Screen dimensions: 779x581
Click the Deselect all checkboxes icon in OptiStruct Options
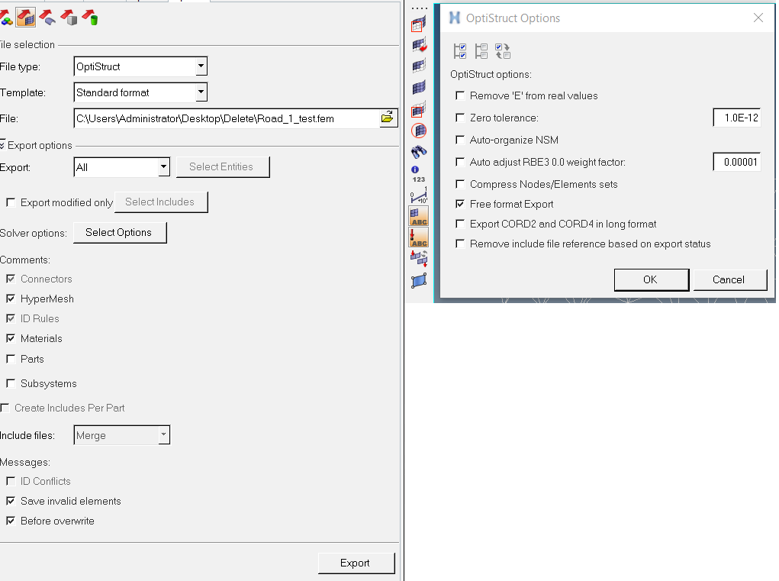click(x=481, y=51)
